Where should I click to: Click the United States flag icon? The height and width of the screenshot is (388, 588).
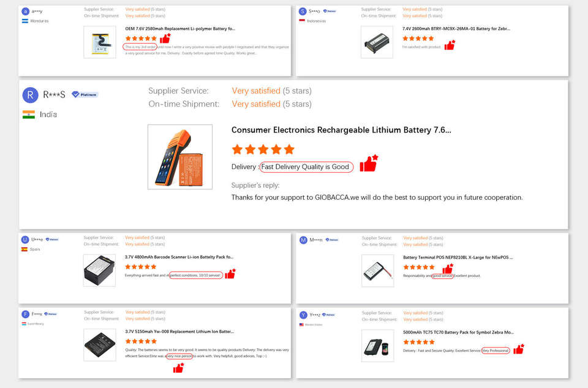301,324
